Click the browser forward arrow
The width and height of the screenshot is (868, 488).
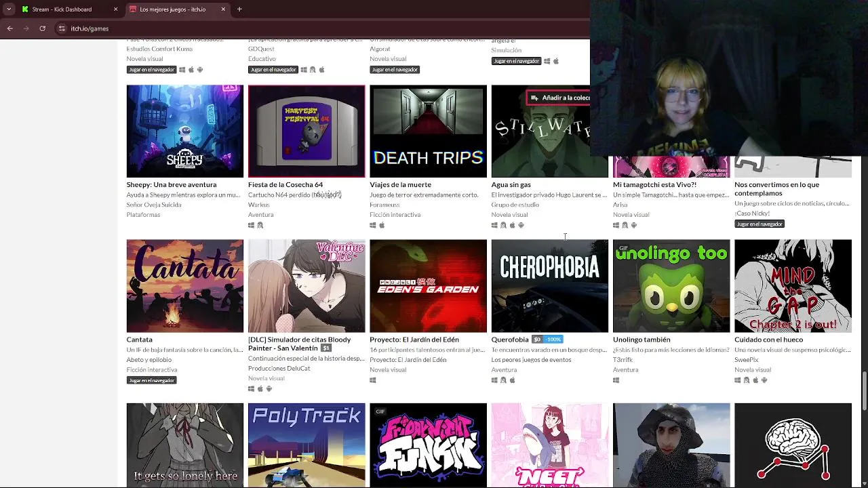[x=26, y=28]
